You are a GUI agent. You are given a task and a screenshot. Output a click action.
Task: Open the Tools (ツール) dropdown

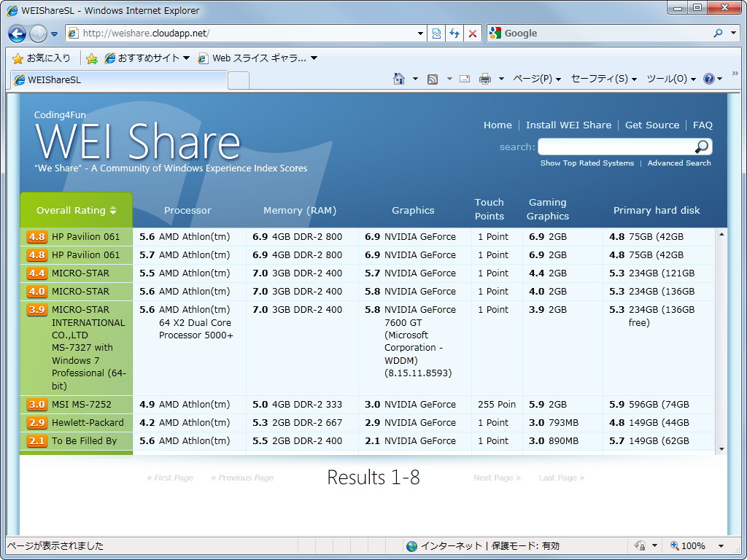(667, 78)
